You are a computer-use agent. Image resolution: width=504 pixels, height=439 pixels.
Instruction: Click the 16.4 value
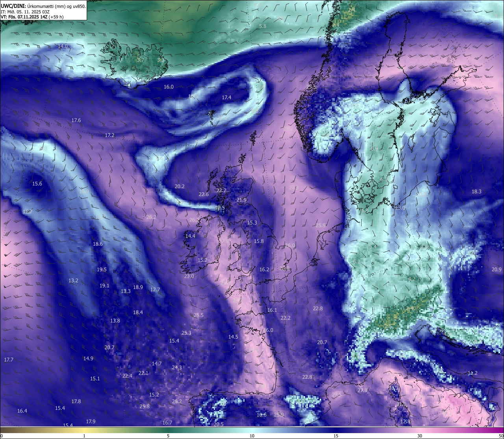(22, 411)
